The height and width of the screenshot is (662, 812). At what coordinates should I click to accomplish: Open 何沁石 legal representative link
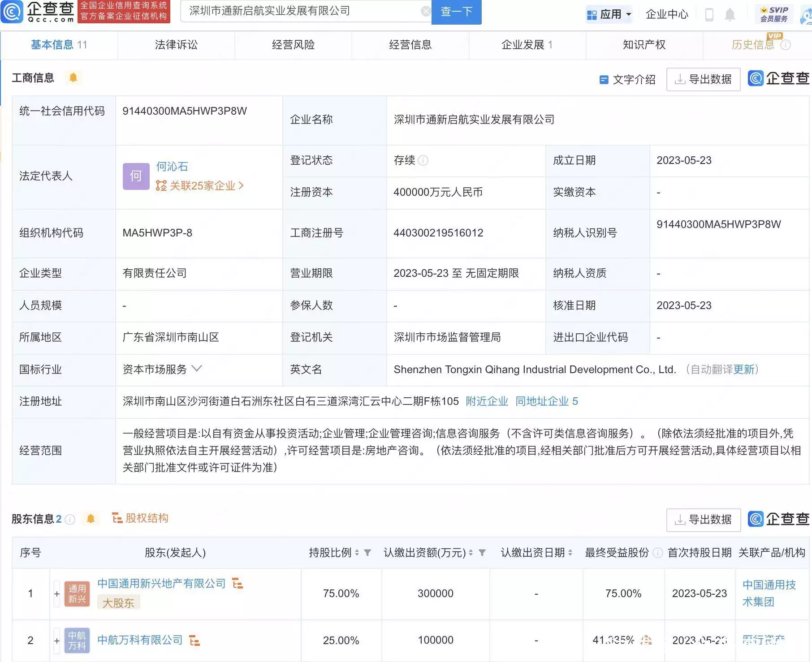tap(172, 167)
